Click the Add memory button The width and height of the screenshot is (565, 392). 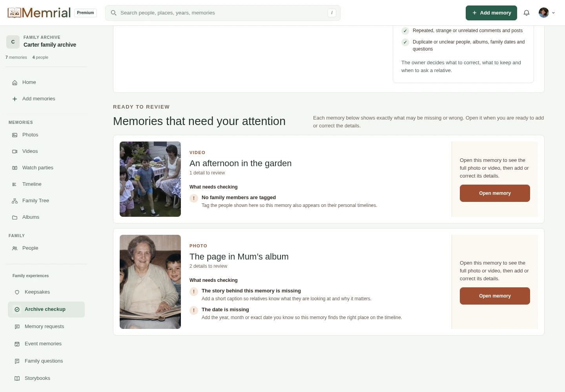[491, 13]
